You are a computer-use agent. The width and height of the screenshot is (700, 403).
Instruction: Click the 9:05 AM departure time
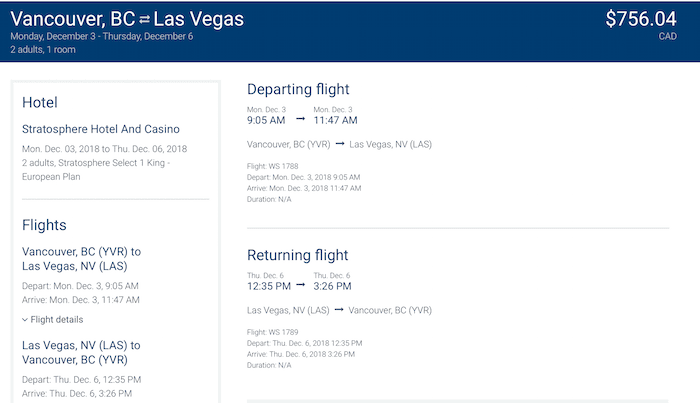266,120
